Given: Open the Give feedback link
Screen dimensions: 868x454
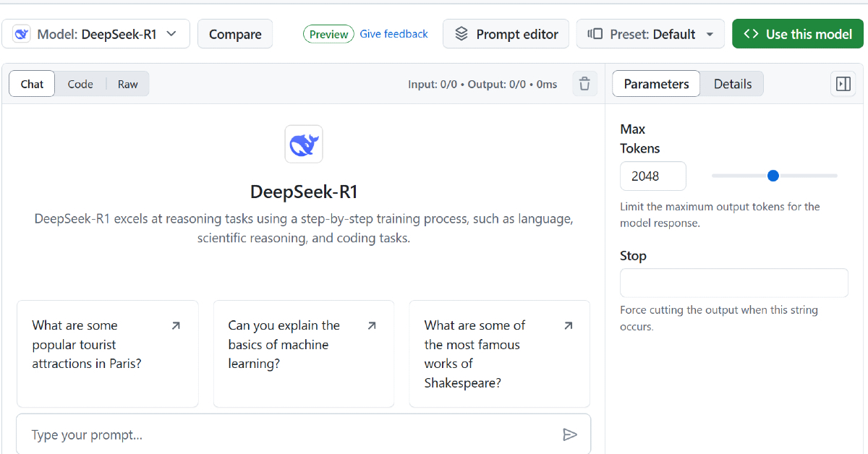Looking at the screenshot, I should pos(393,33).
